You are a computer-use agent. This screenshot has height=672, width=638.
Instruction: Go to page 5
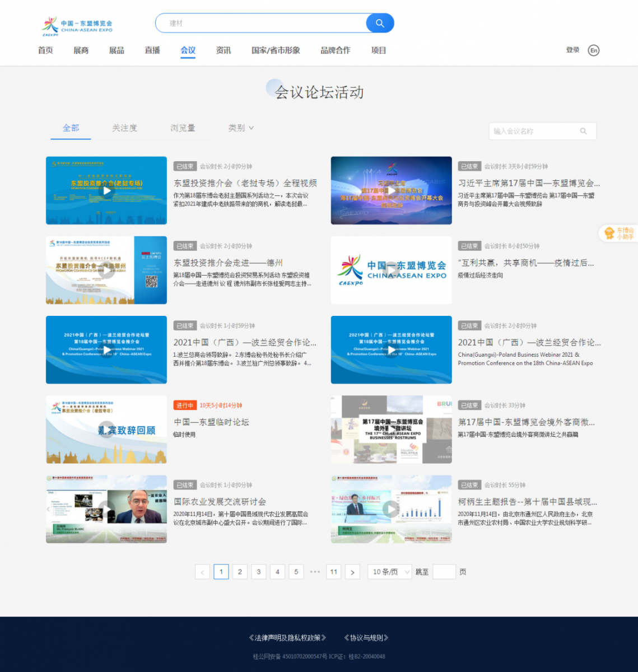click(296, 572)
